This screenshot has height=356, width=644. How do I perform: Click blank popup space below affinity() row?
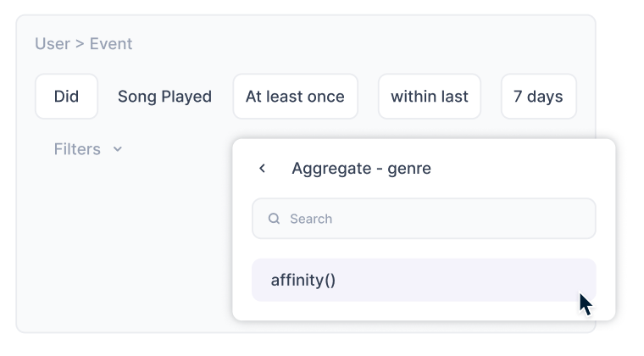coord(424,311)
